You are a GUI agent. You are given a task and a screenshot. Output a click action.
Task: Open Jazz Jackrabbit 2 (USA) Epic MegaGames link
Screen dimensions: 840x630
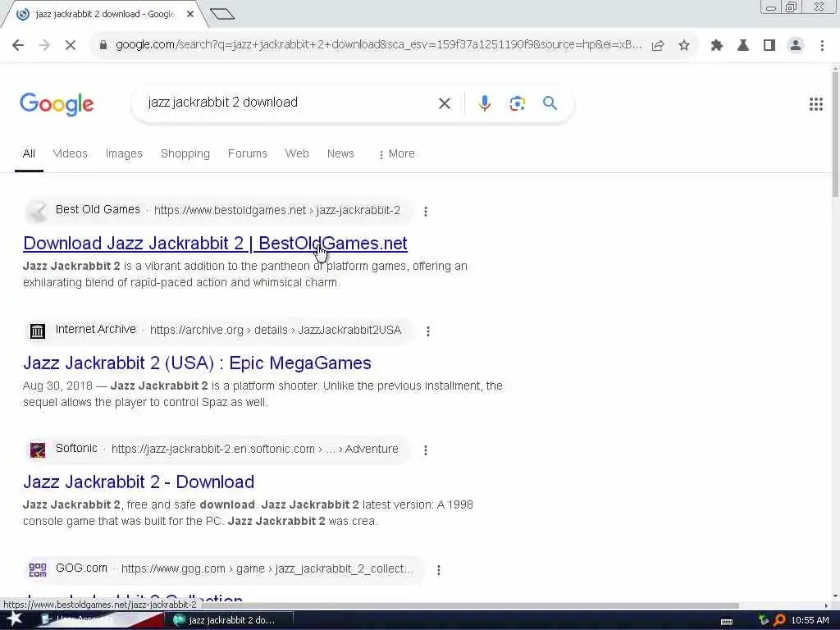pos(197,363)
